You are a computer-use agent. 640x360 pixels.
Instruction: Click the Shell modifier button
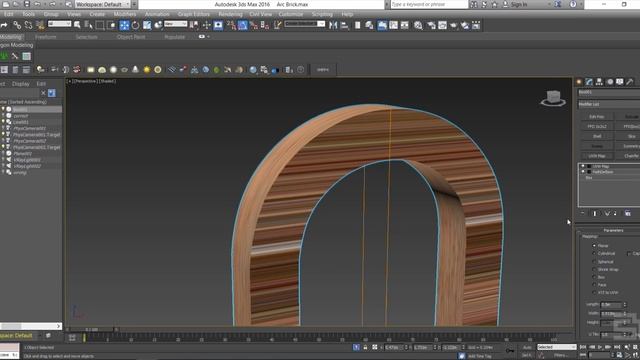[597, 136]
